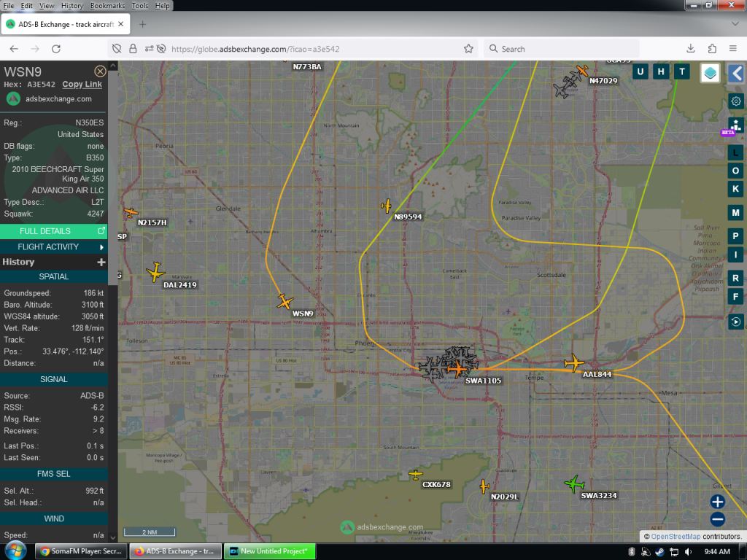Open the Tools menu
Image resolution: width=747 pixels, height=560 pixels.
(139, 6)
